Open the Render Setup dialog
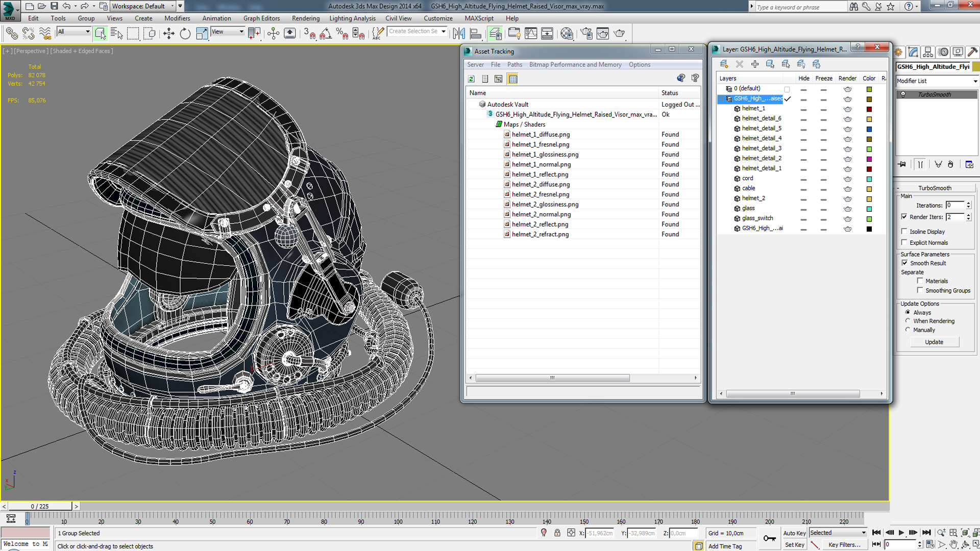This screenshot has width=980, height=551. point(586,34)
